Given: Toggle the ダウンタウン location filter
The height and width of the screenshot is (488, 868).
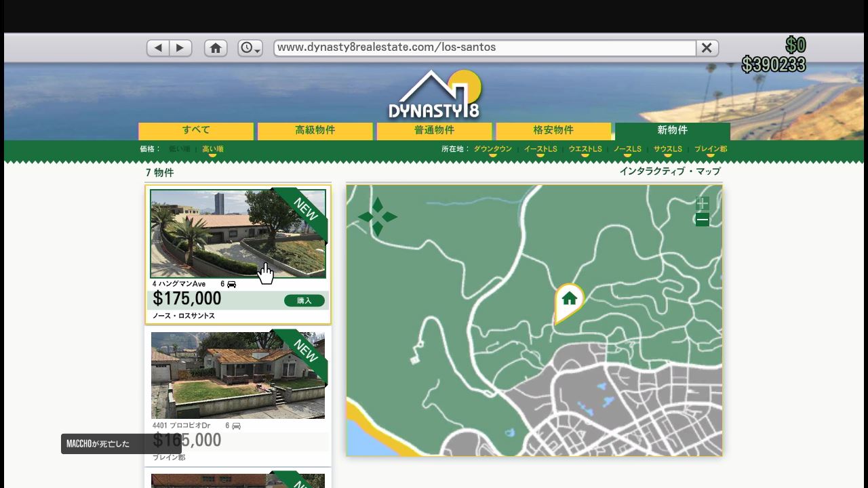Looking at the screenshot, I should 493,149.
